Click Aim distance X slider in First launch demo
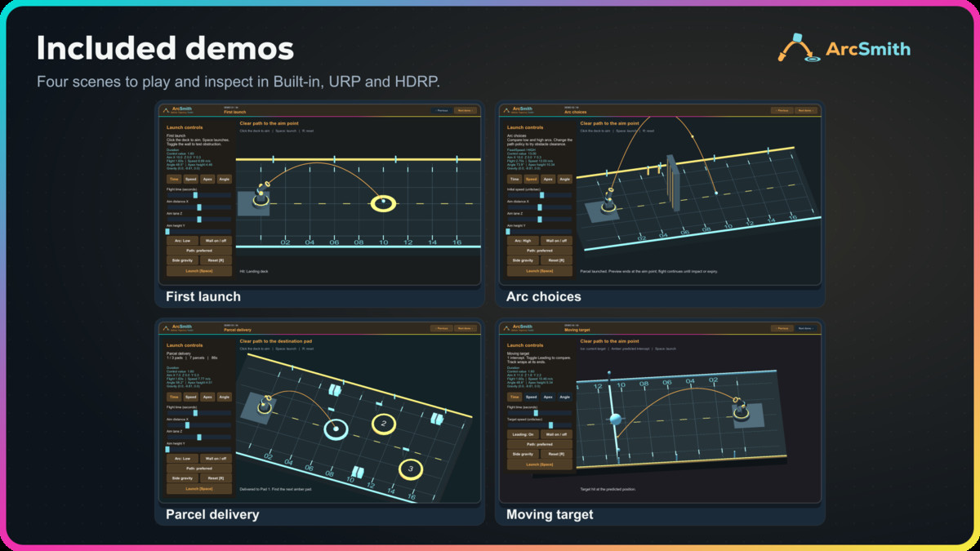Image resolution: width=980 pixels, height=551 pixels. coord(199,207)
